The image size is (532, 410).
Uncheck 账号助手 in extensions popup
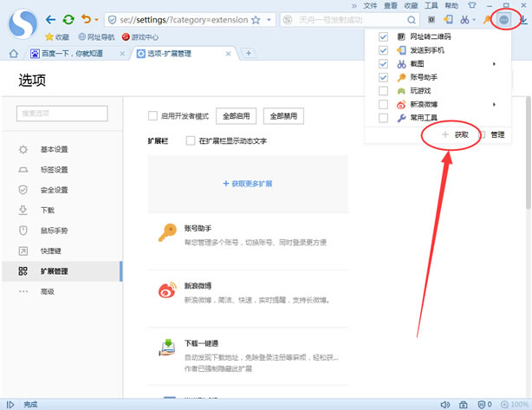pyautogui.click(x=383, y=77)
